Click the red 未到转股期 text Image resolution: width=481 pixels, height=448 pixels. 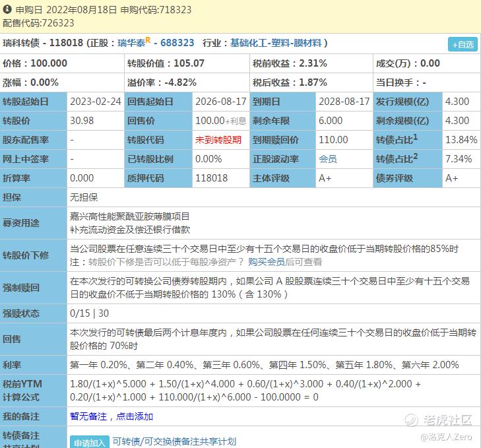click(218, 140)
